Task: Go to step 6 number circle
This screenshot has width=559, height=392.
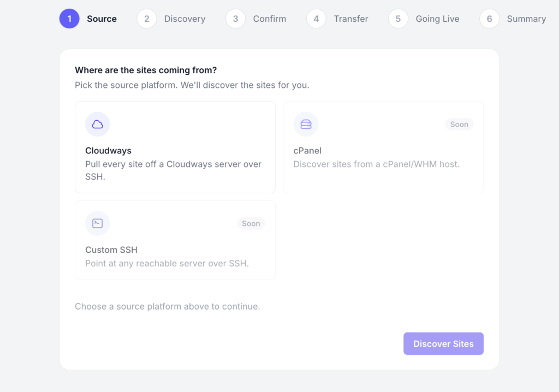Action: coord(490,19)
